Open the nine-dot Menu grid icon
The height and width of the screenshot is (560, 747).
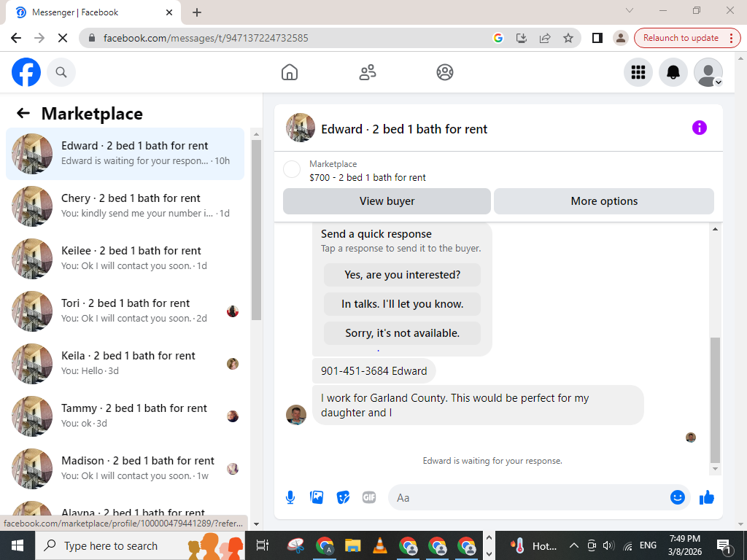point(638,72)
